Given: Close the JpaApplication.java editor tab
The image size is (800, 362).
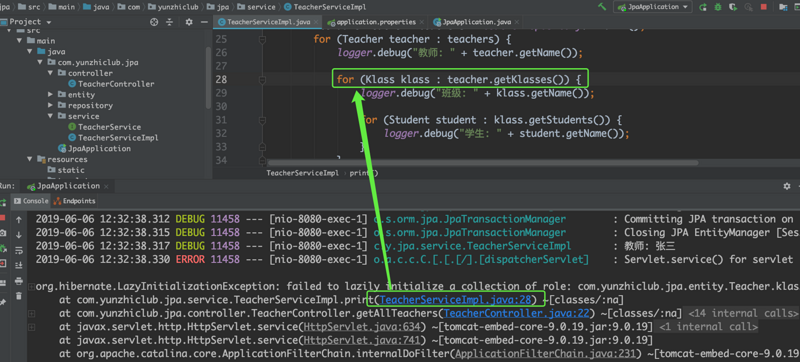Looking at the screenshot, I should [x=517, y=22].
